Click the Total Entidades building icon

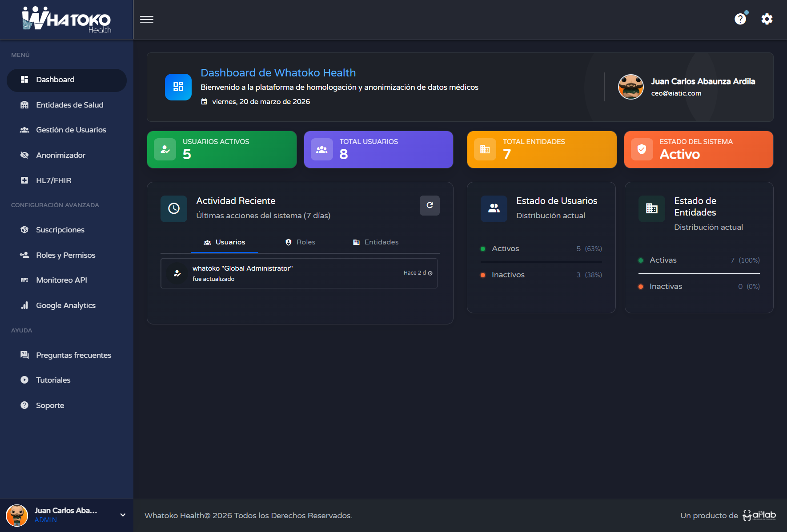pos(485,149)
